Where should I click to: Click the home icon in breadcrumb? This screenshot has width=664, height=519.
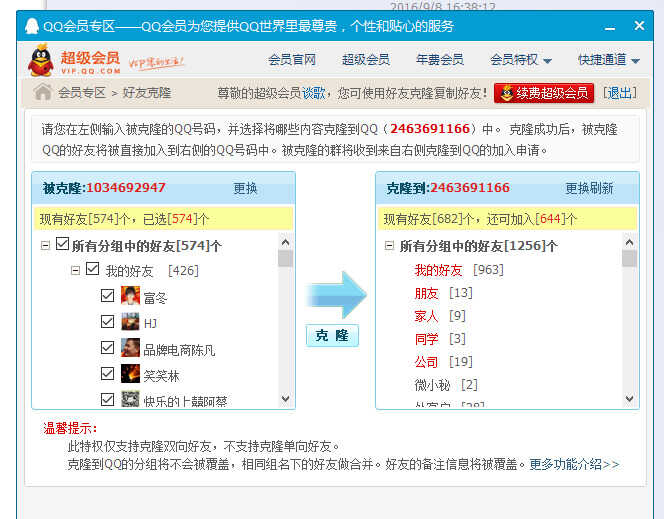(x=43, y=93)
